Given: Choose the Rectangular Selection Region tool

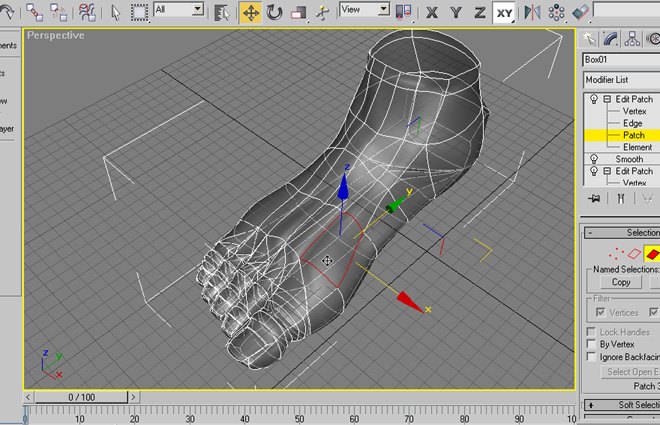Looking at the screenshot, I should (x=140, y=12).
